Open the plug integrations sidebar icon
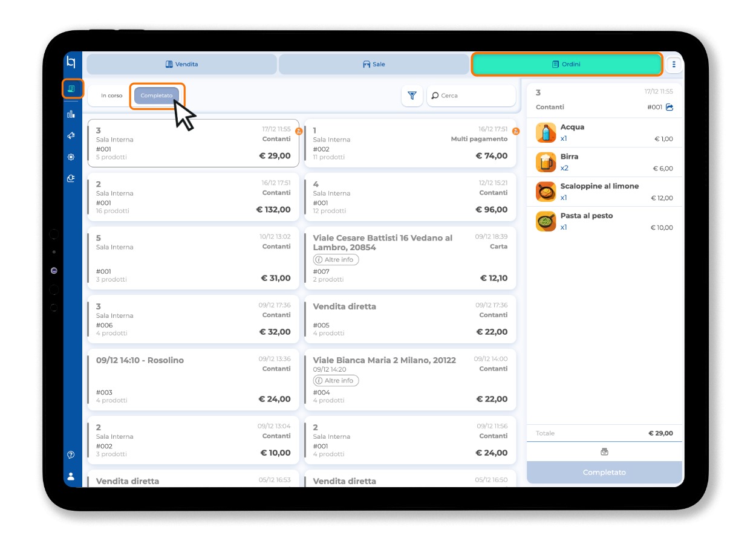Image resolution: width=756 pixels, height=556 pixels. pyautogui.click(x=71, y=178)
